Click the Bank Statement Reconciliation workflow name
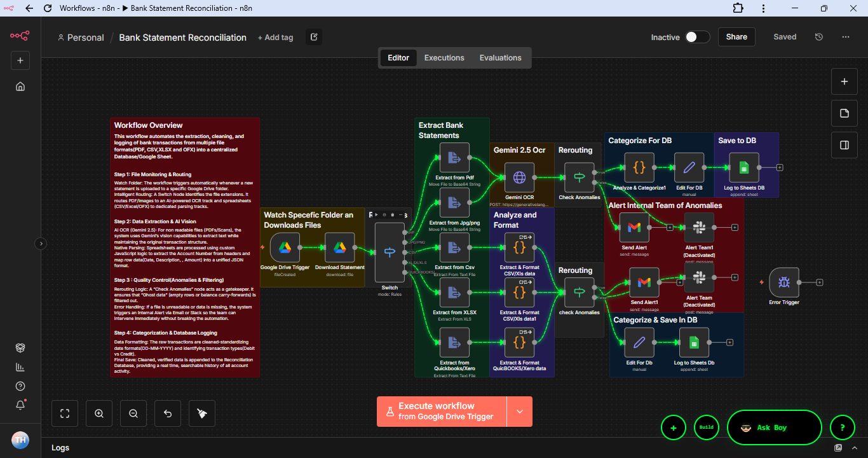 click(183, 38)
